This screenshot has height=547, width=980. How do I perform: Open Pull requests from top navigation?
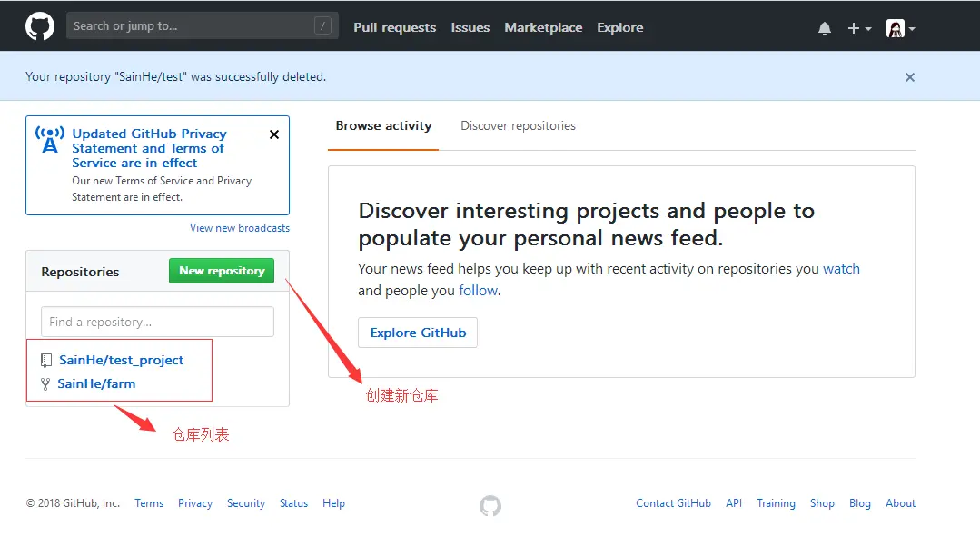394,27
